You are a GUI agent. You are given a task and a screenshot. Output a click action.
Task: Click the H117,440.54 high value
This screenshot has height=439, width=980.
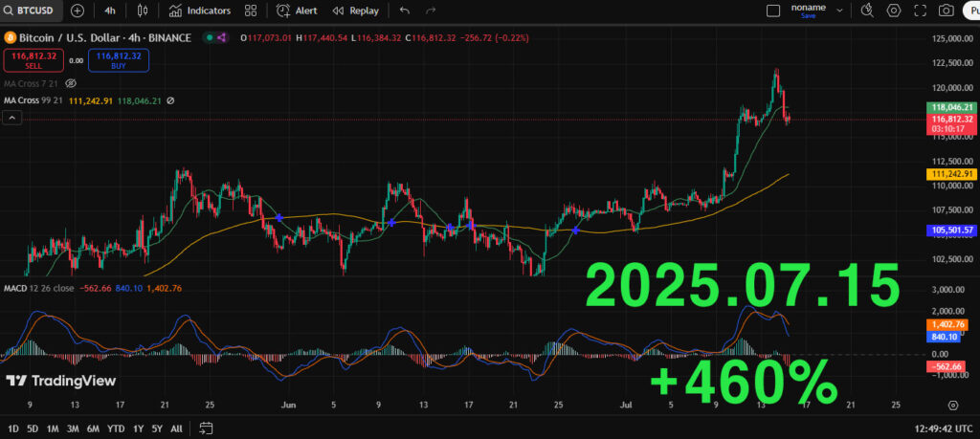[x=322, y=38]
